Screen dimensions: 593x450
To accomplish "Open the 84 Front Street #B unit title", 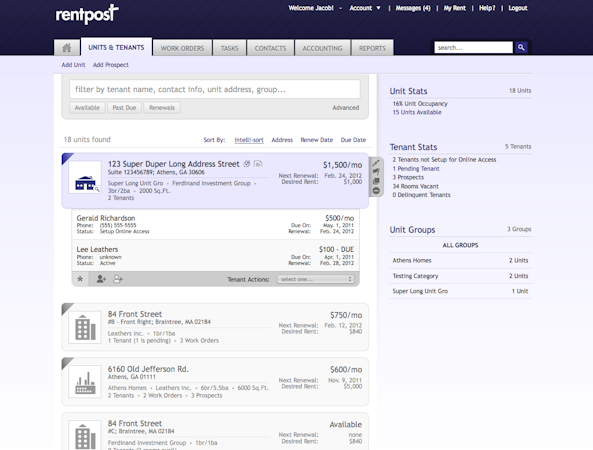I will (135, 314).
